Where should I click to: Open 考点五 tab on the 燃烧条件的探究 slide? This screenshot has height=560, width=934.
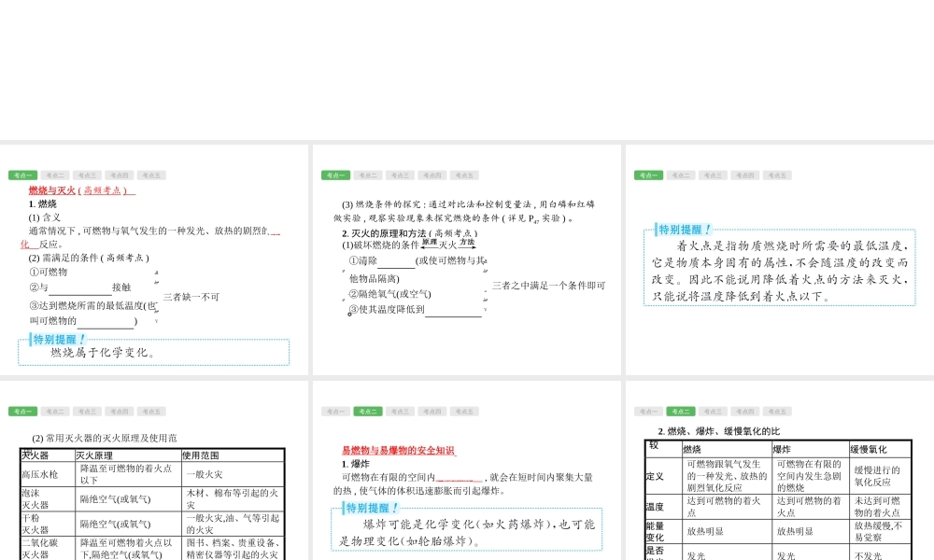[x=464, y=175]
